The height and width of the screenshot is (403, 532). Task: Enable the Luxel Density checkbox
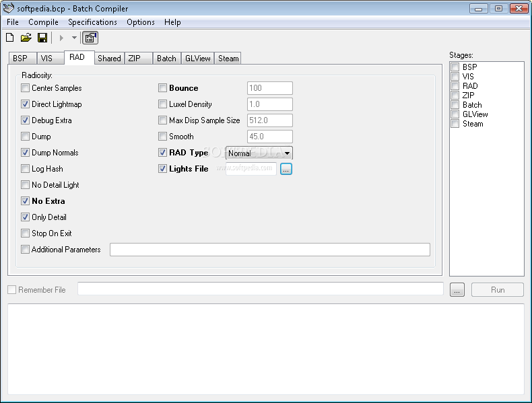click(162, 104)
